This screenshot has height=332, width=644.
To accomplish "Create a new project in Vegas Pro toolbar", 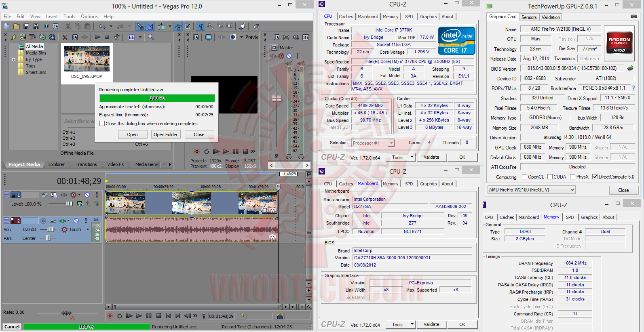I will (7, 26).
